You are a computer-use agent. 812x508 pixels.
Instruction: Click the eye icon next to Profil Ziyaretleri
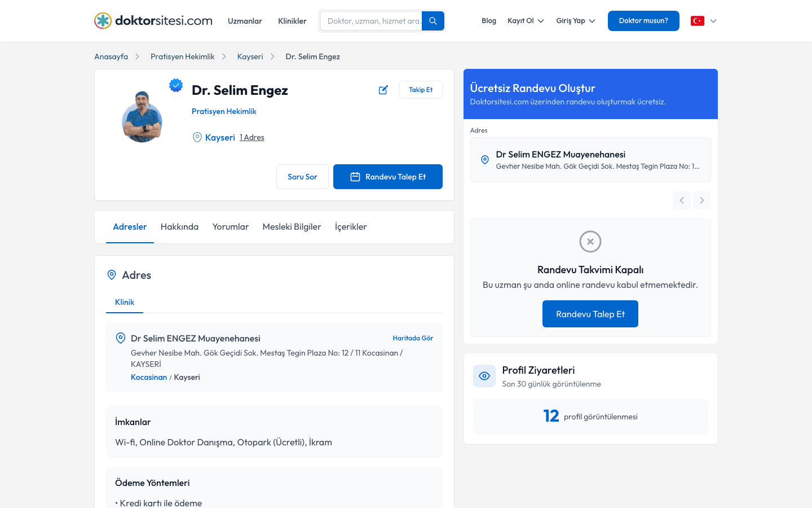pos(484,376)
